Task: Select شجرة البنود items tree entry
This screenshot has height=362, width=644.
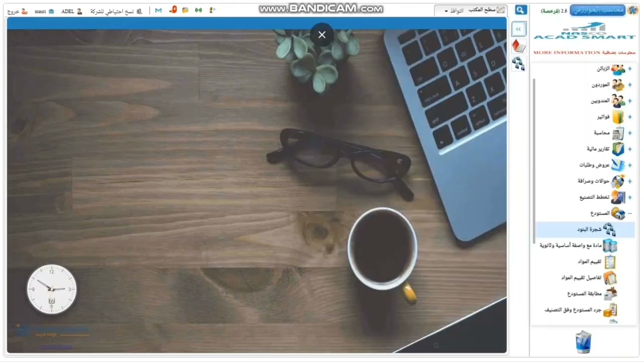Action: (x=585, y=229)
